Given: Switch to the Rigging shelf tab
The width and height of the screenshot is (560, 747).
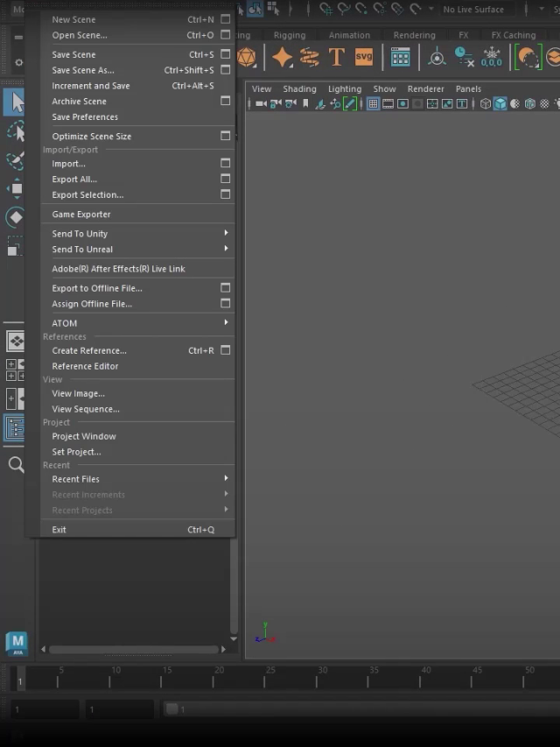Looking at the screenshot, I should [289, 35].
